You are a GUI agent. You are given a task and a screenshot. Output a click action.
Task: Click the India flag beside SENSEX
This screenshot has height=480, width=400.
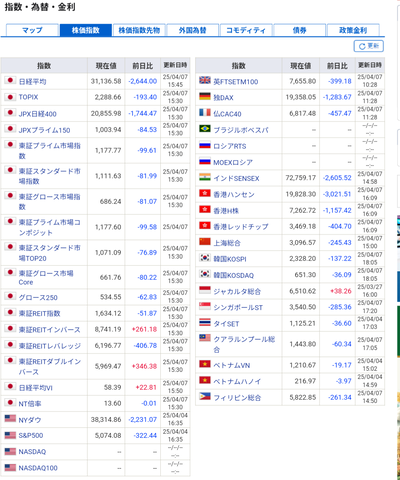pyautogui.click(x=205, y=177)
